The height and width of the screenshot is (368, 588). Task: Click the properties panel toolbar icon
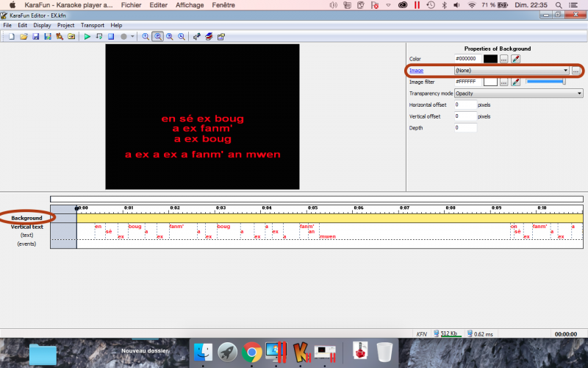click(221, 36)
